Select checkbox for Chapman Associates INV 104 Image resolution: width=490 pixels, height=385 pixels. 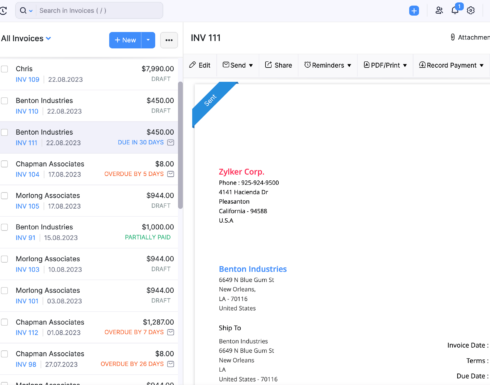pyautogui.click(x=4, y=164)
